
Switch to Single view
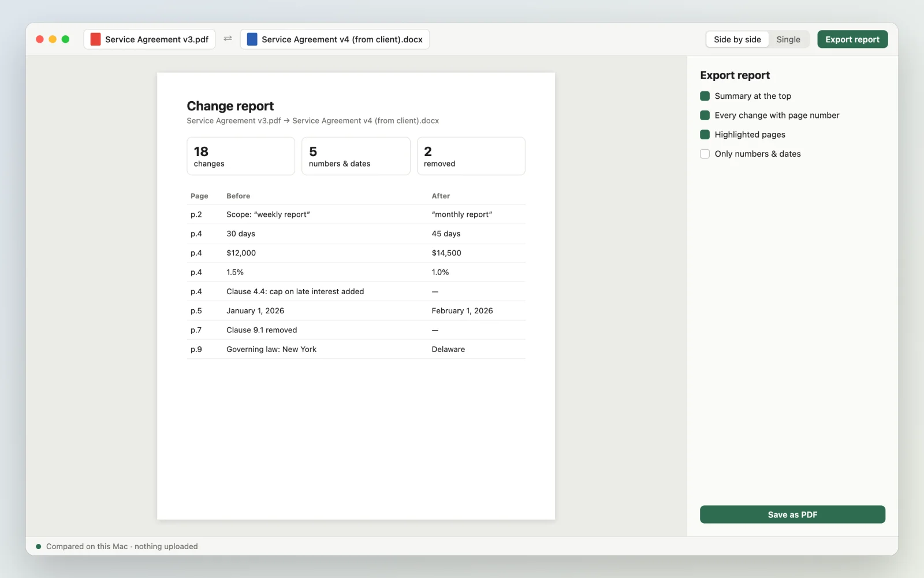point(788,39)
